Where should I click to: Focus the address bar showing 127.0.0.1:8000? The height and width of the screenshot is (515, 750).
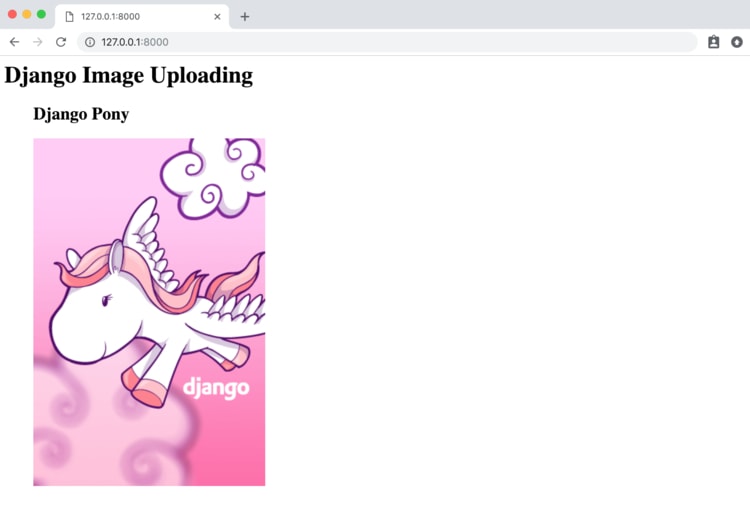coord(386,42)
